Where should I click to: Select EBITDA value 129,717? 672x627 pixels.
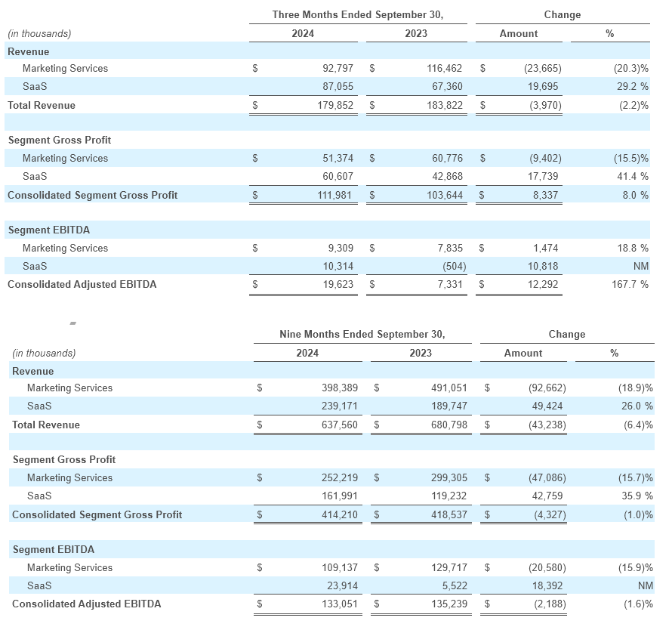coord(449,568)
